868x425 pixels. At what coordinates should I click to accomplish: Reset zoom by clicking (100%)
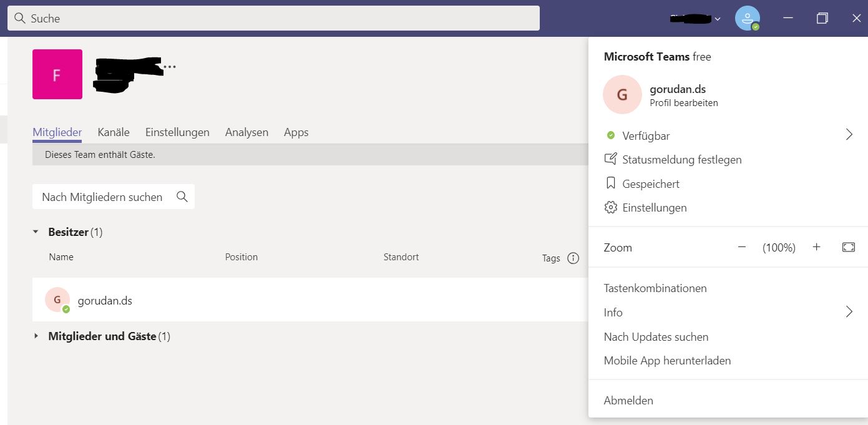tap(779, 248)
